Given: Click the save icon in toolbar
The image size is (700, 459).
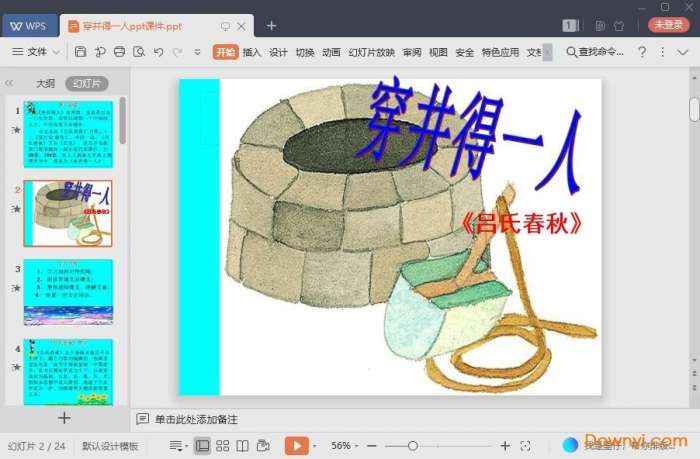Looking at the screenshot, I should [x=80, y=52].
